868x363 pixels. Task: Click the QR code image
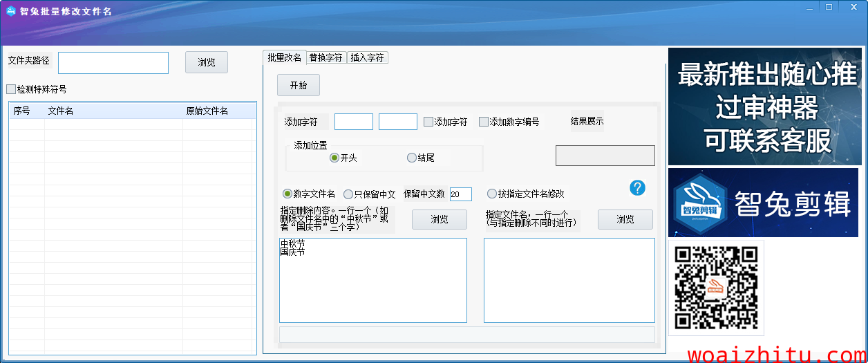pos(717,287)
